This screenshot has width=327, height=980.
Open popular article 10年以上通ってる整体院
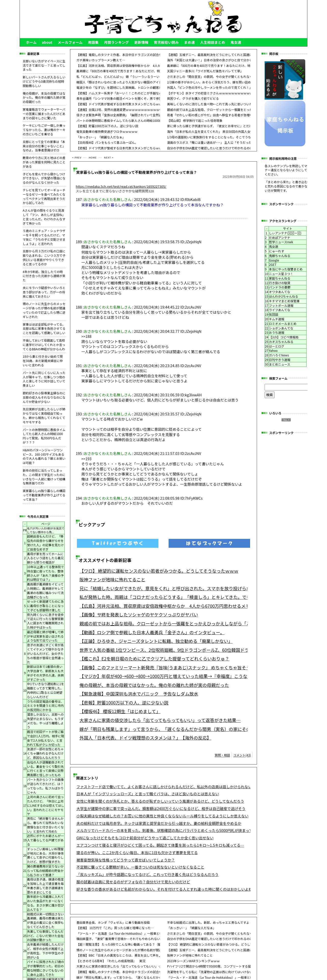(x=45, y=573)
